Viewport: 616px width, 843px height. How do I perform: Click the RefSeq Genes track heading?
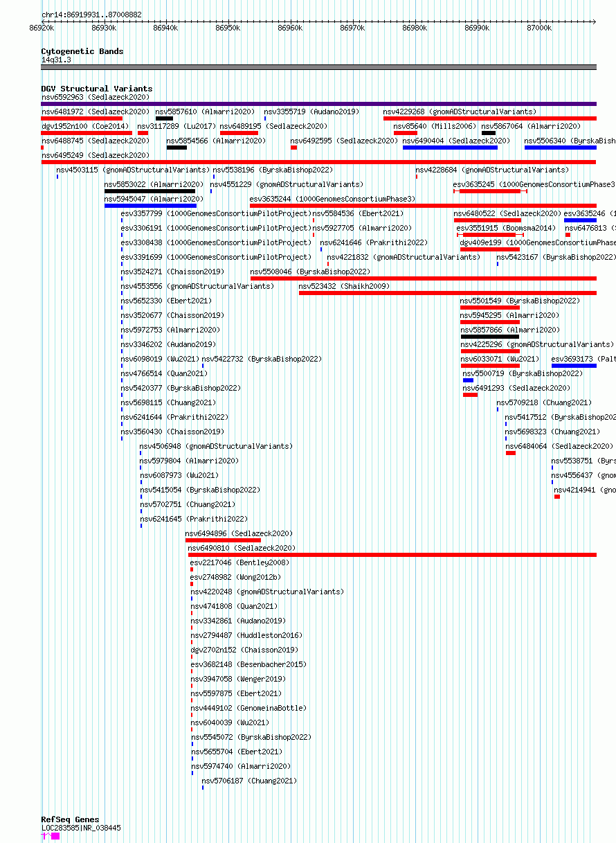70,819
